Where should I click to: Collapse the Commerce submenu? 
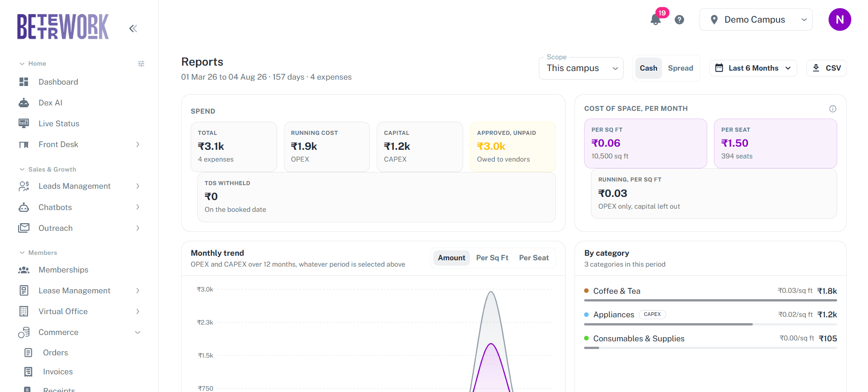pyautogui.click(x=138, y=332)
